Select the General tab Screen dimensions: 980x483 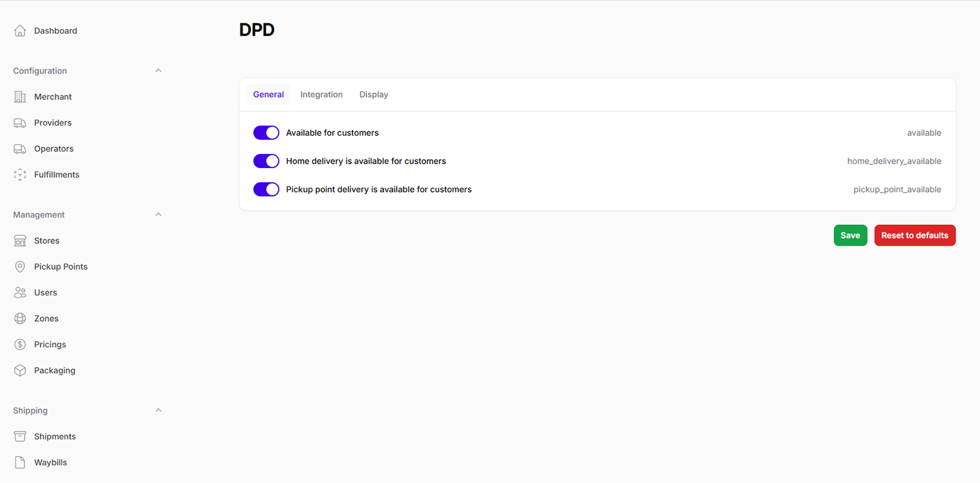pos(268,94)
